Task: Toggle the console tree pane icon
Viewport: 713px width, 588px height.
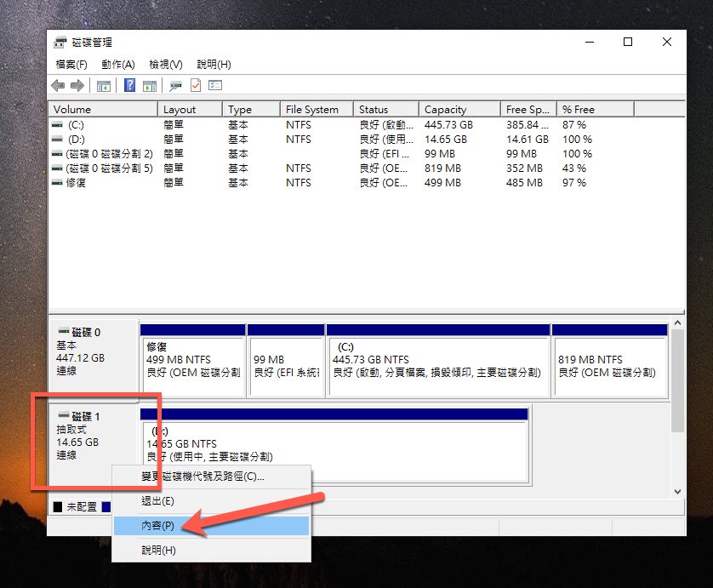Action: pos(104,85)
